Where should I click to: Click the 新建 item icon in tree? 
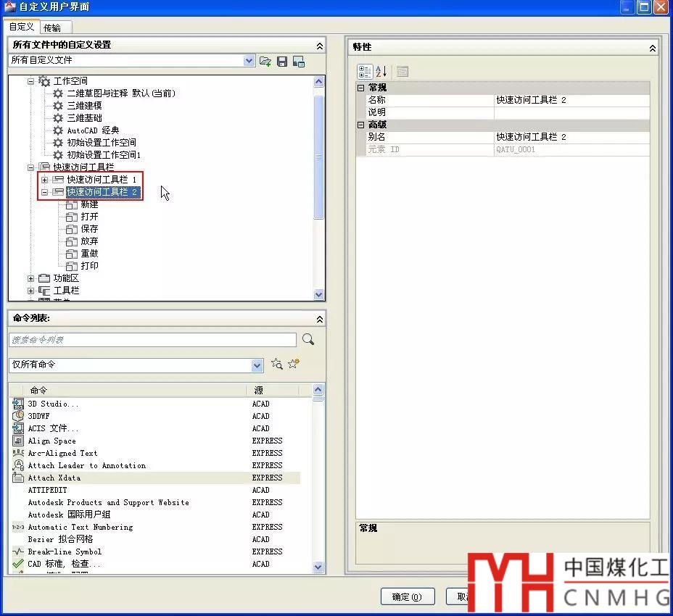pos(71,204)
